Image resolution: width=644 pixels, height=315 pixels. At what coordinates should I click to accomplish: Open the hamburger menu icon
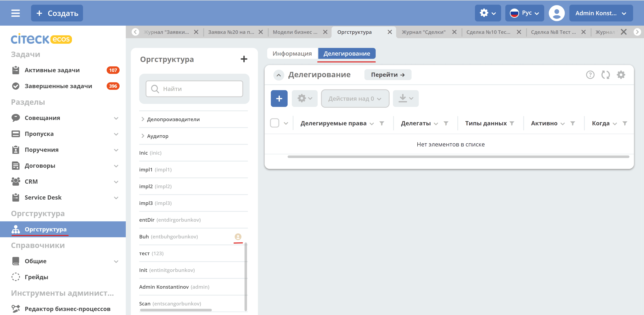click(15, 13)
